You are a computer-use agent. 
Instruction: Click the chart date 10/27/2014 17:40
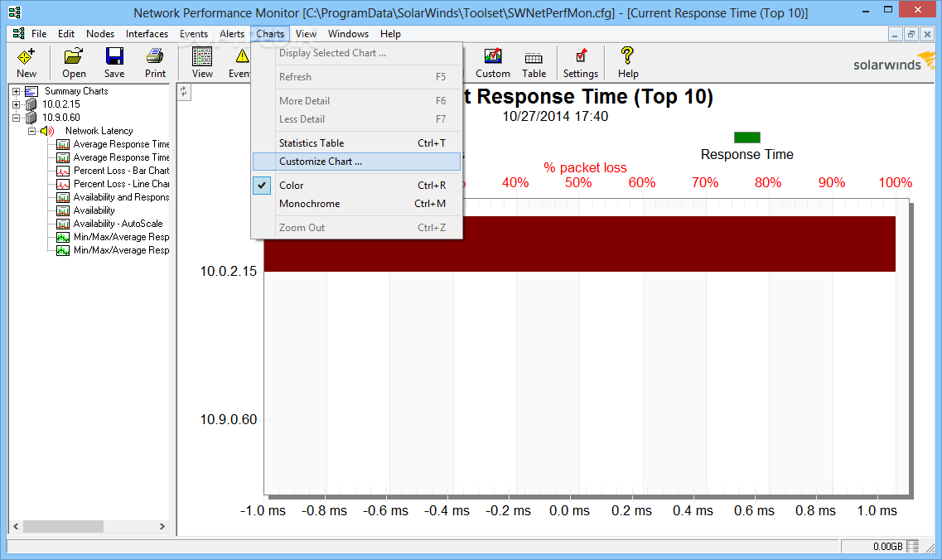[x=555, y=117]
